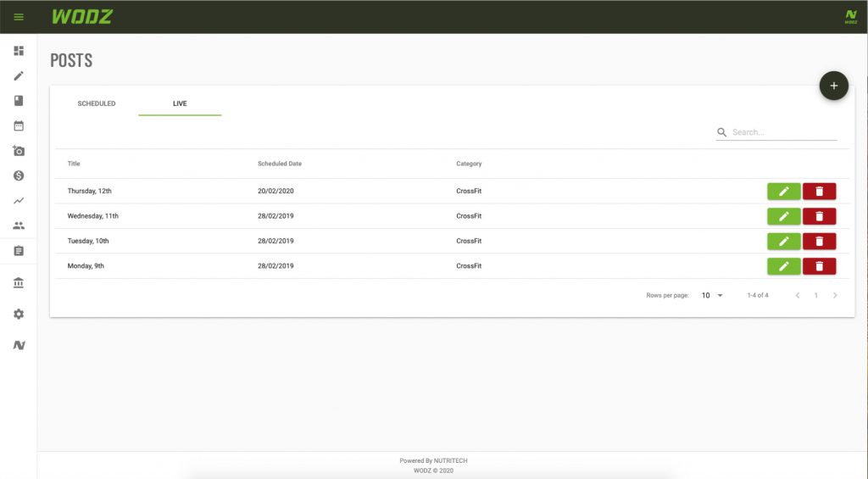Open the hamburger menu
The width and height of the screenshot is (868, 479).
coord(19,17)
